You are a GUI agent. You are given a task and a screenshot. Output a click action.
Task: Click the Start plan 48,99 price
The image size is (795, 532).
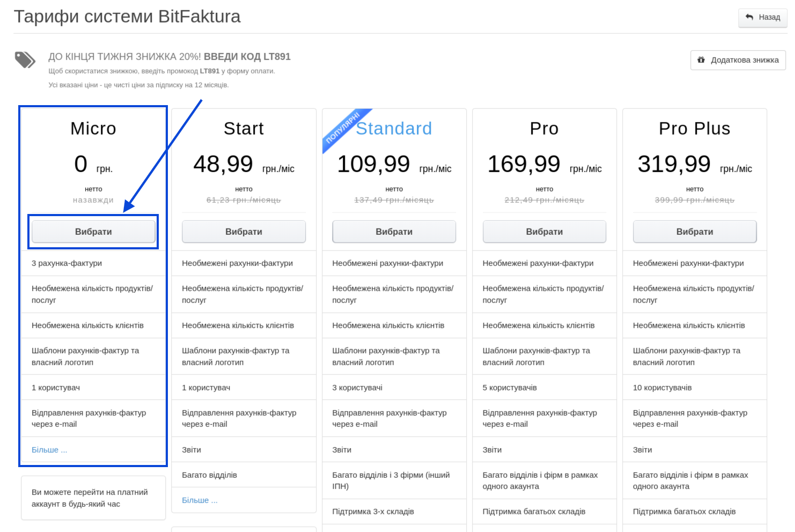(x=223, y=164)
